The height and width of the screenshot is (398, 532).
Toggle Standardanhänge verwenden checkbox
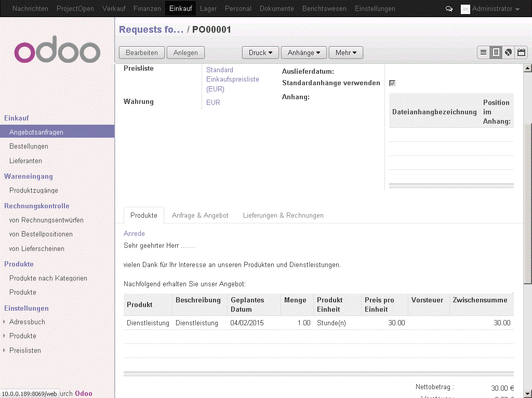[392, 83]
